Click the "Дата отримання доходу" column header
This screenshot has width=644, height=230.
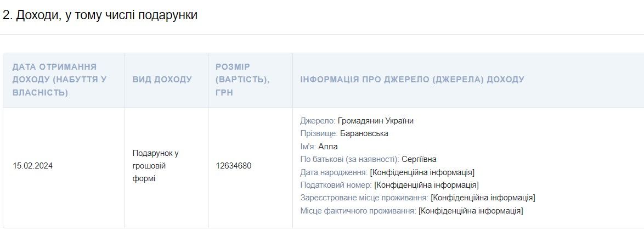(59, 80)
